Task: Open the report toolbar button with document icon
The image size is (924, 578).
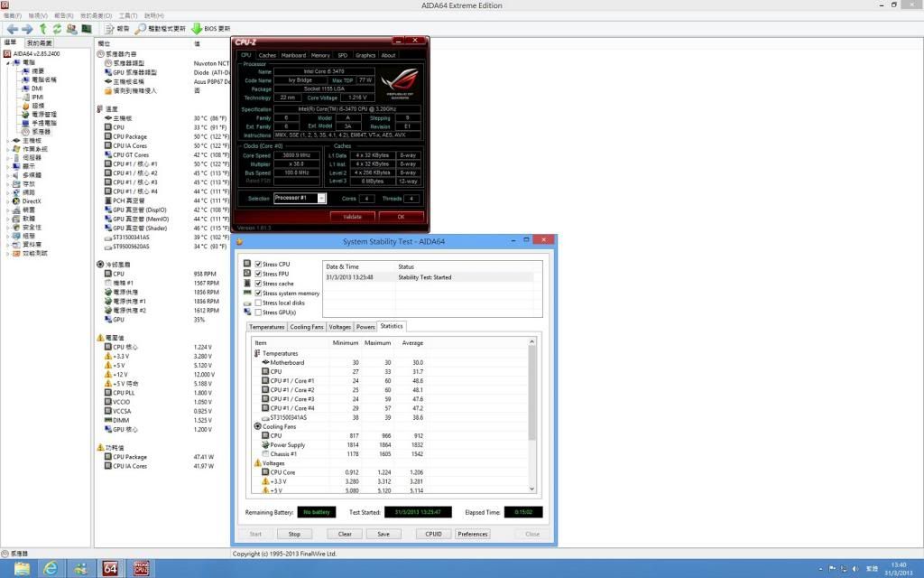Action: tap(116, 28)
